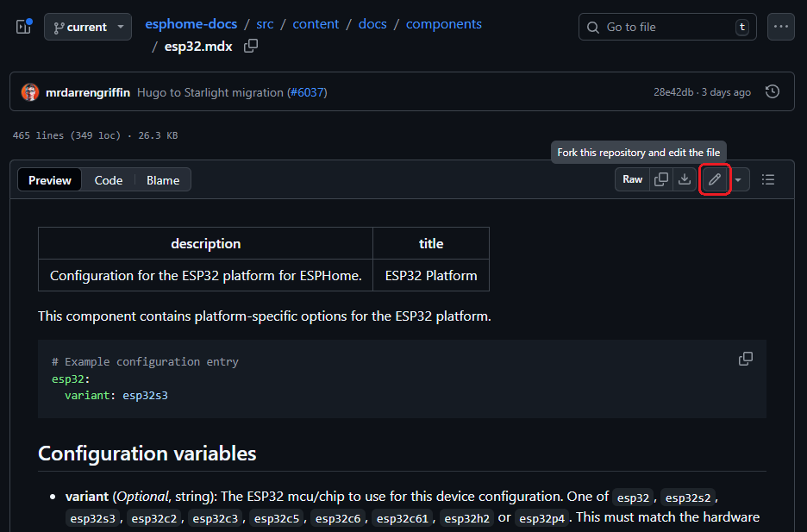Switch to the Preview tab
The width and height of the screenshot is (807, 532).
coord(49,180)
